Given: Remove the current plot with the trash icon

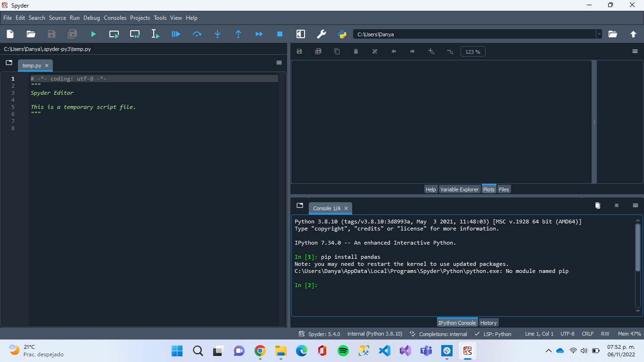Looking at the screenshot, I should (356, 51).
